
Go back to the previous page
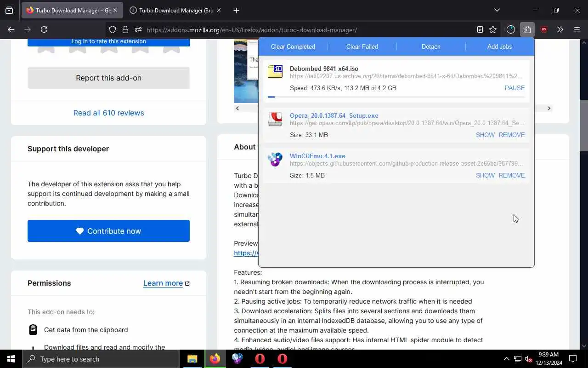(x=11, y=29)
